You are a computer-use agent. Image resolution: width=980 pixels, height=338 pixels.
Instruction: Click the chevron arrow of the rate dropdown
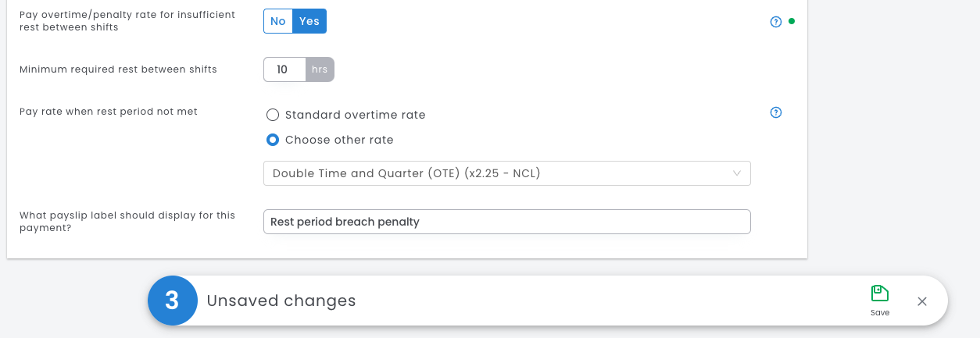click(736, 173)
